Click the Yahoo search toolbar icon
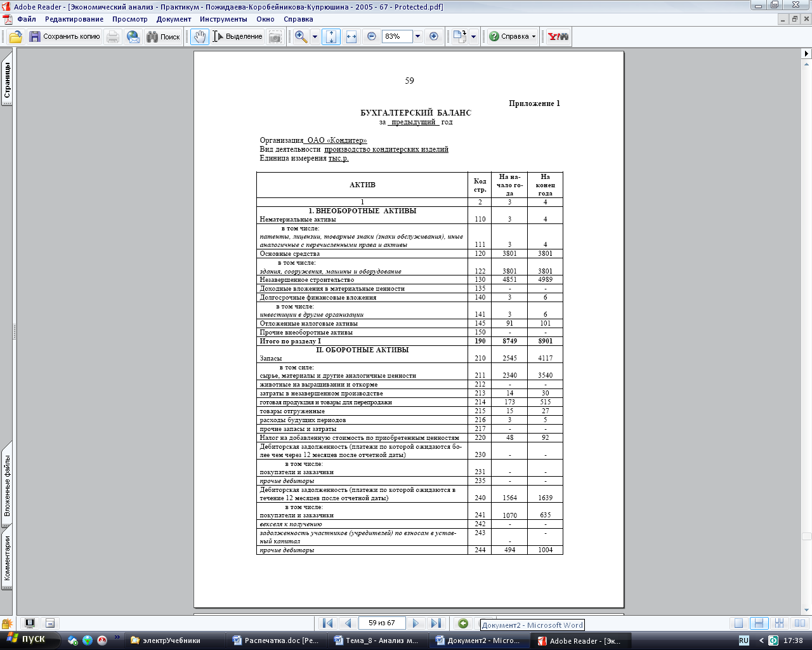The image size is (812, 650). [558, 37]
